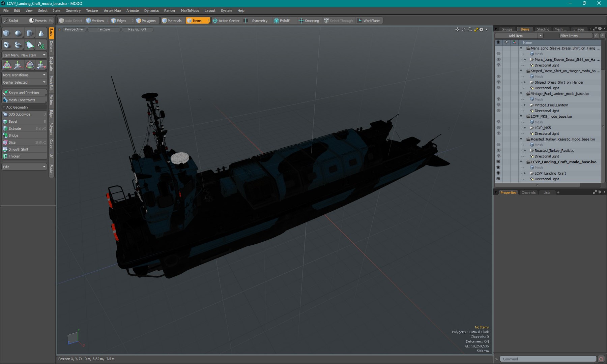Open Items panel settings gear
Image resolution: width=607 pixels, height=364 pixels.
point(600,29)
